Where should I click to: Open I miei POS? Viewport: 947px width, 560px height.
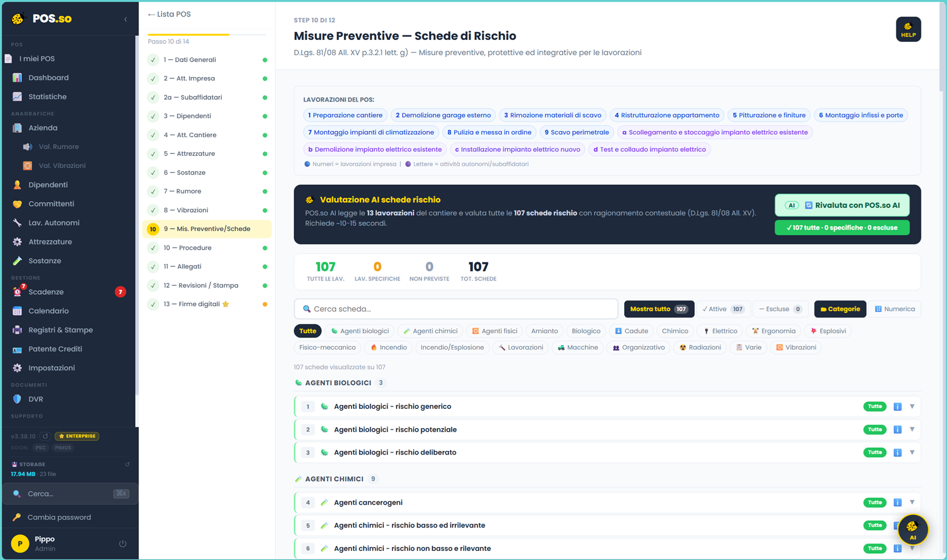click(x=37, y=59)
